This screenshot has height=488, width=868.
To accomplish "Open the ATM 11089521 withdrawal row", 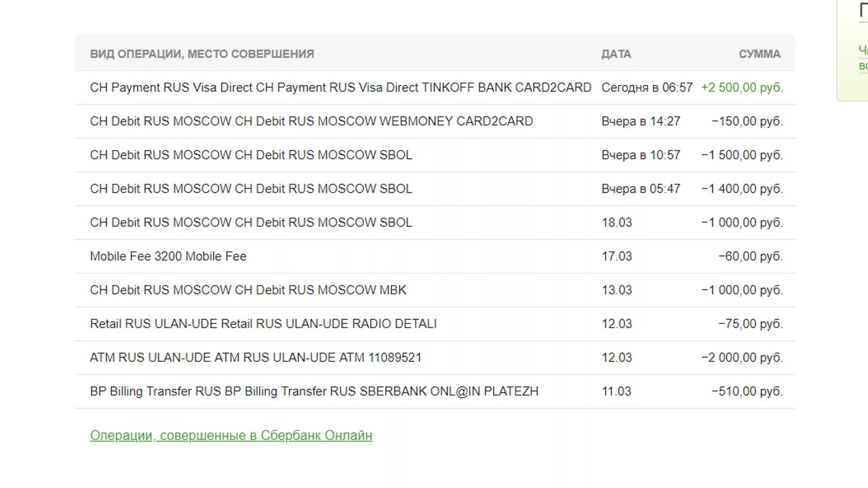I will click(255, 358).
